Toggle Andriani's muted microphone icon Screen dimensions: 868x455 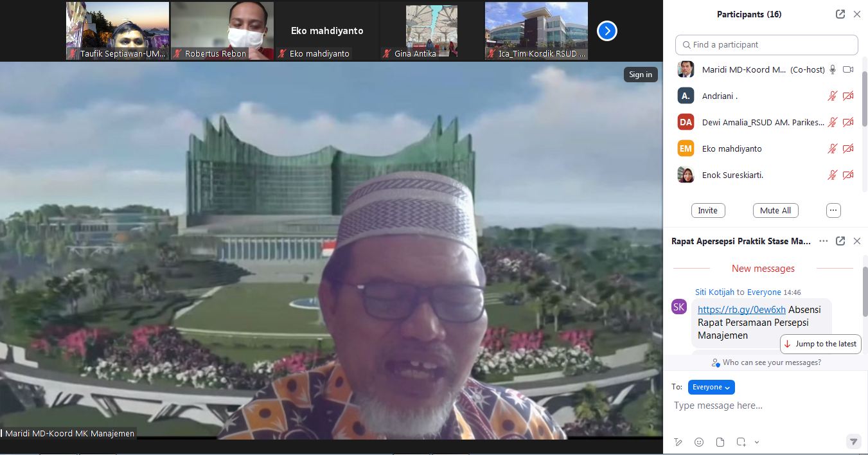833,96
